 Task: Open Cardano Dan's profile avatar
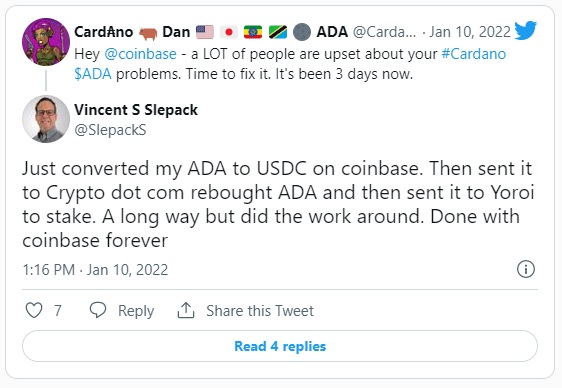coord(46,42)
